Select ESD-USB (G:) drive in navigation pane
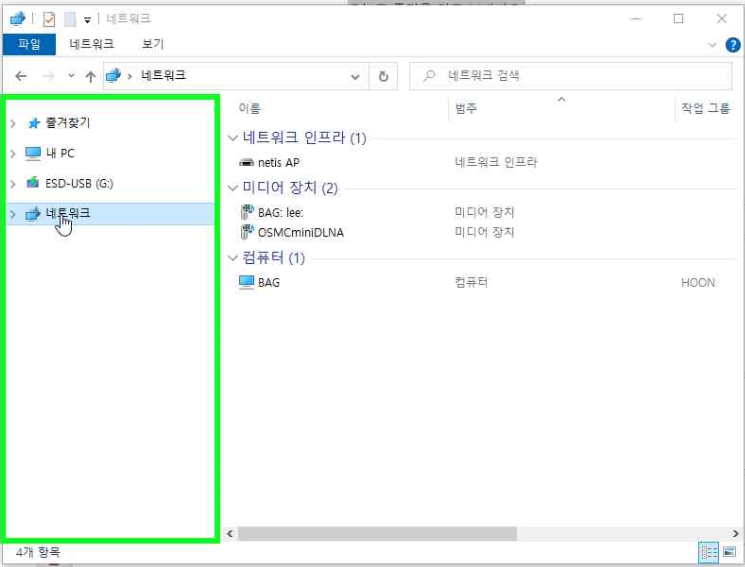The height and width of the screenshot is (567, 745). tap(79, 183)
